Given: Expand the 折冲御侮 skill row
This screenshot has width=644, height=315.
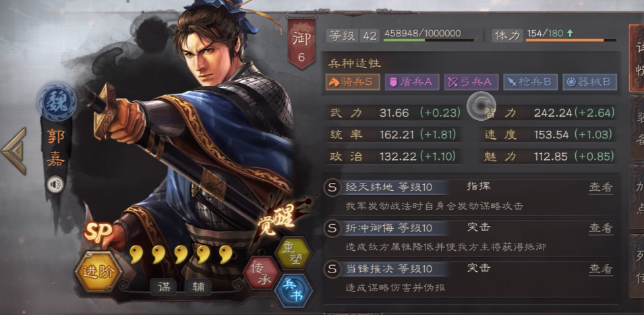Looking at the screenshot, I should (469, 237).
